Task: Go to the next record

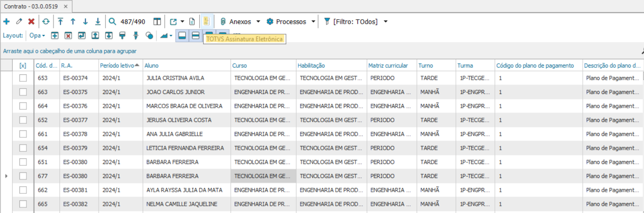Action: pos(85,21)
